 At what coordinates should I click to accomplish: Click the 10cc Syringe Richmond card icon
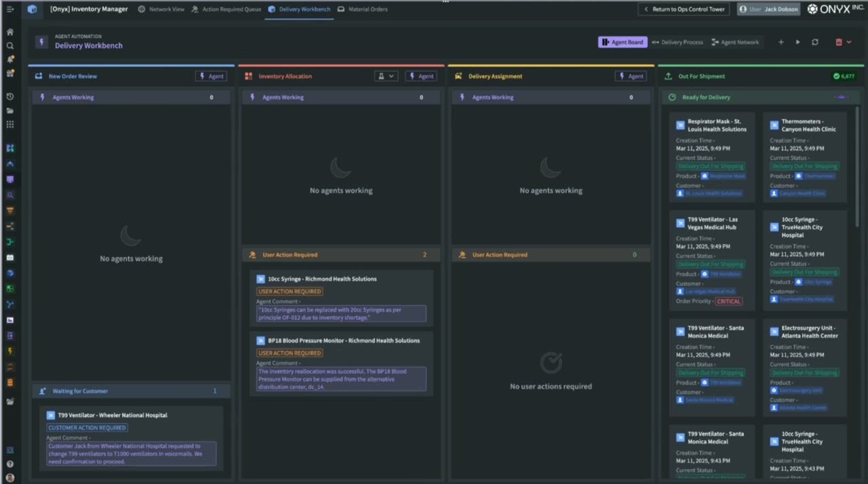260,279
